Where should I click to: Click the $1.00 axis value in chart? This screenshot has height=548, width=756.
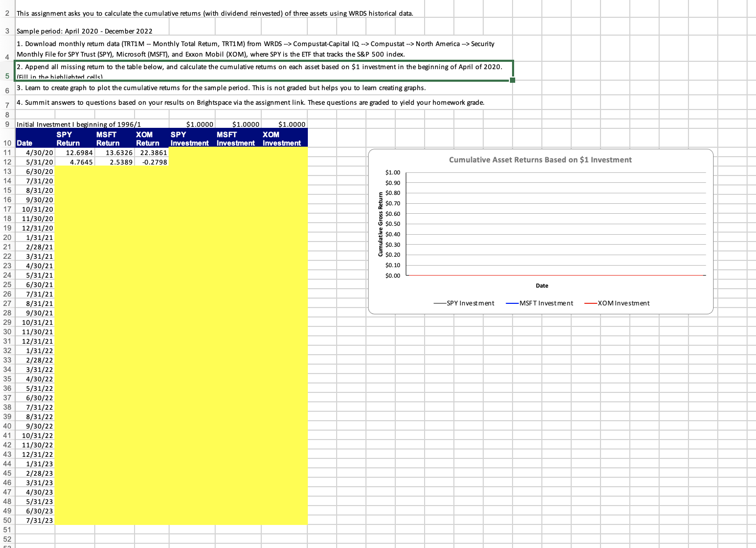click(392, 172)
